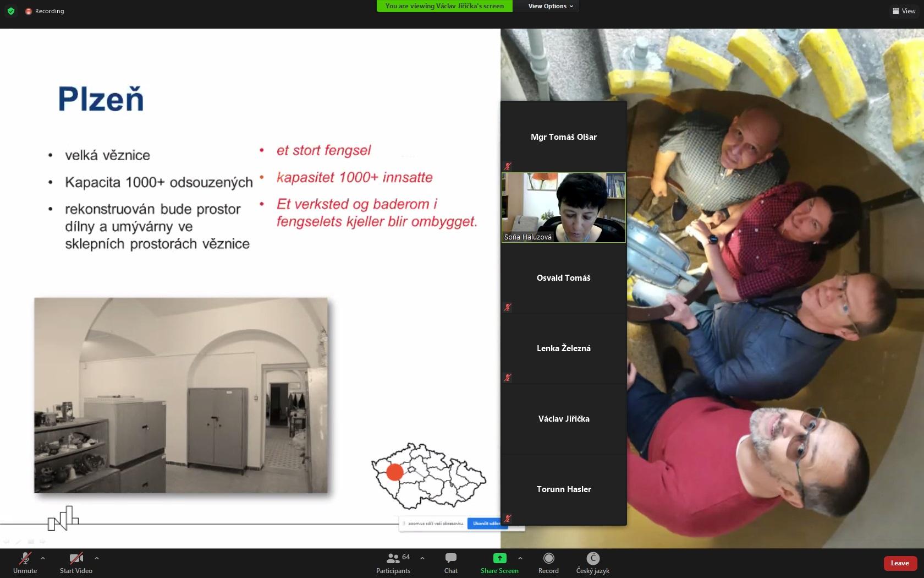Click the green Share Screen icon
Viewport: 924px width, 578px height.
(x=499, y=558)
